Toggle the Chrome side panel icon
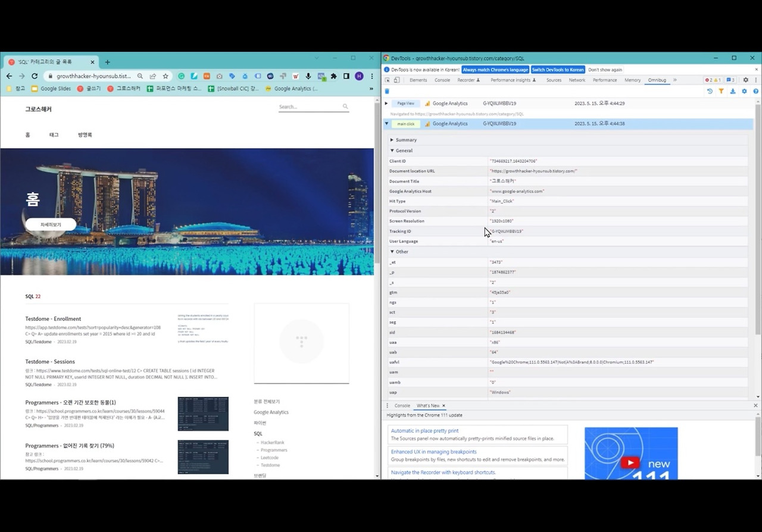Screen dimensions: 762x532 (x=346, y=76)
